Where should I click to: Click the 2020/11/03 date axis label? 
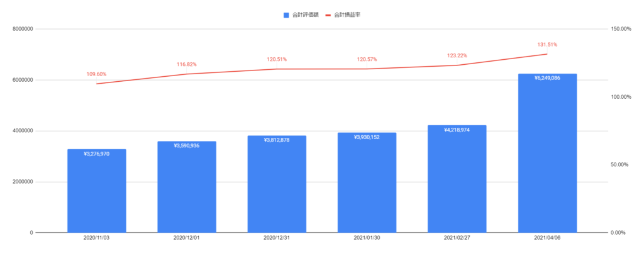click(96, 238)
